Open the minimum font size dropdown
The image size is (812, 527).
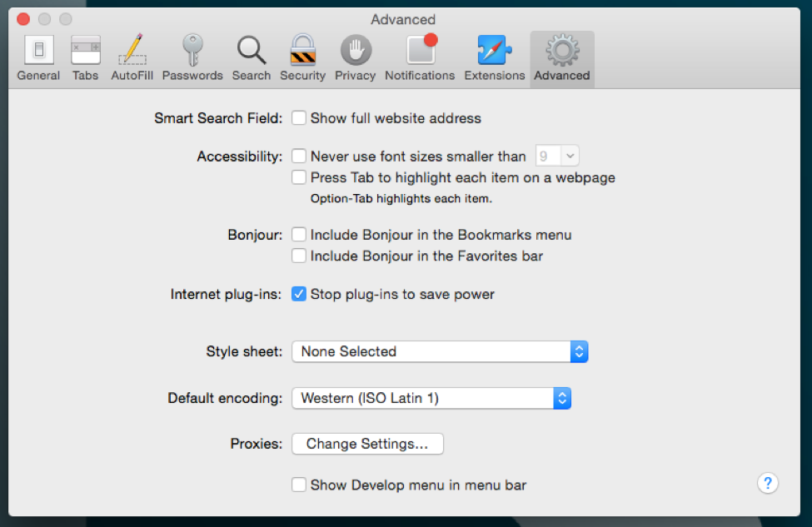[557, 156]
